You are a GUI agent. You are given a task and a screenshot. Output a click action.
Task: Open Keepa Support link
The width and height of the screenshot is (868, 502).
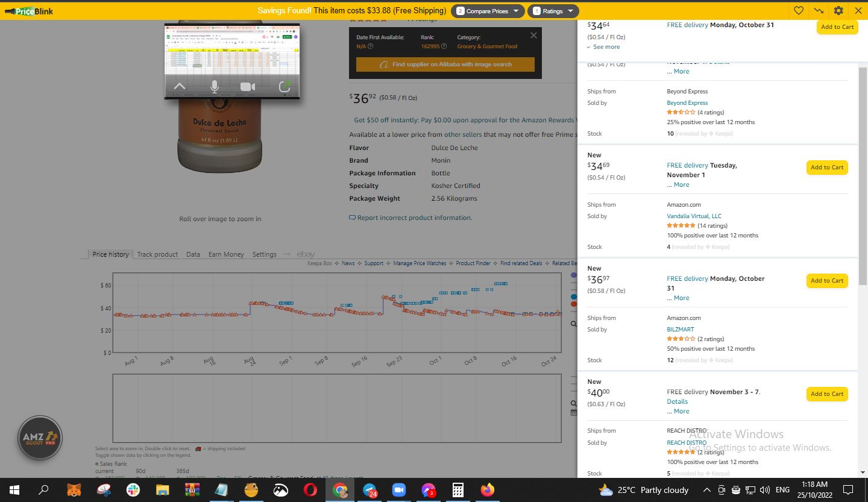[374, 263]
